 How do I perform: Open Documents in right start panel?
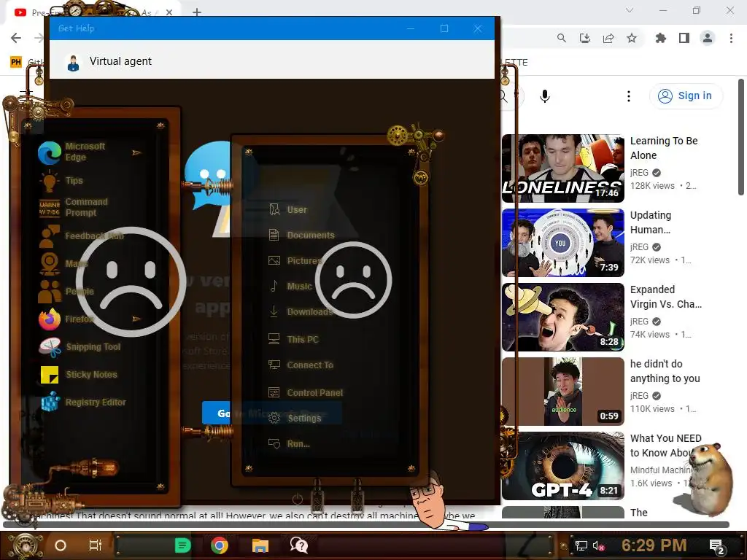(301, 235)
